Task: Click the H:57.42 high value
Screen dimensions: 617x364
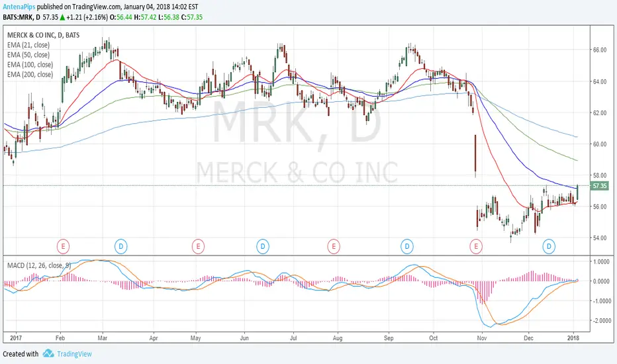Action: pyautogui.click(x=145, y=17)
